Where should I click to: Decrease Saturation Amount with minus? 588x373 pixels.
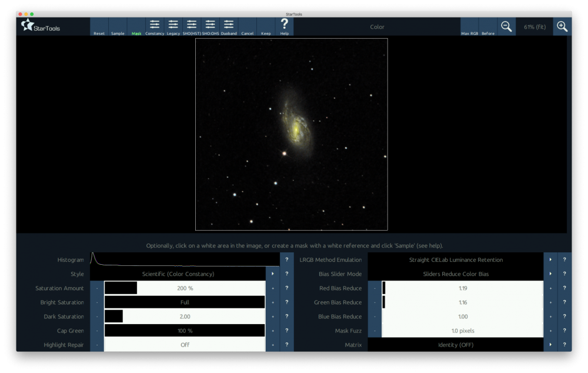[x=97, y=288]
